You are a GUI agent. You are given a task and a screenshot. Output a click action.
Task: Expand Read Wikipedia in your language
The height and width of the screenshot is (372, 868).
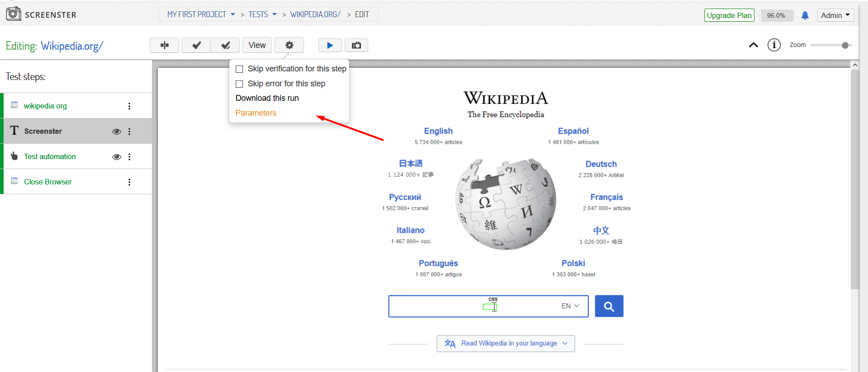pyautogui.click(x=506, y=344)
